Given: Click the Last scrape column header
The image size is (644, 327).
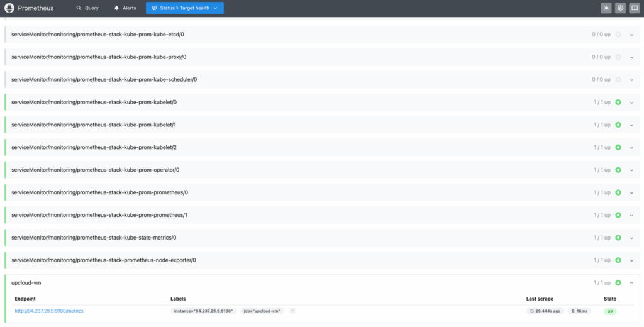Looking at the screenshot, I should coord(540,299).
